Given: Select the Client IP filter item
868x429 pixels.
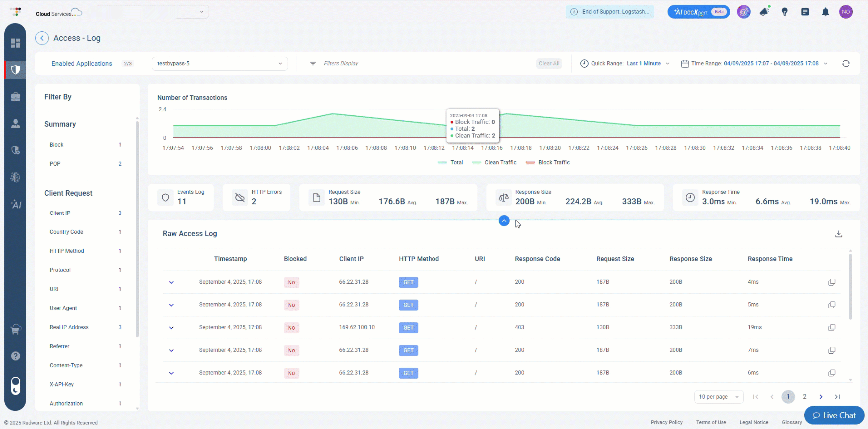Looking at the screenshot, I should [x=60, y=213].
